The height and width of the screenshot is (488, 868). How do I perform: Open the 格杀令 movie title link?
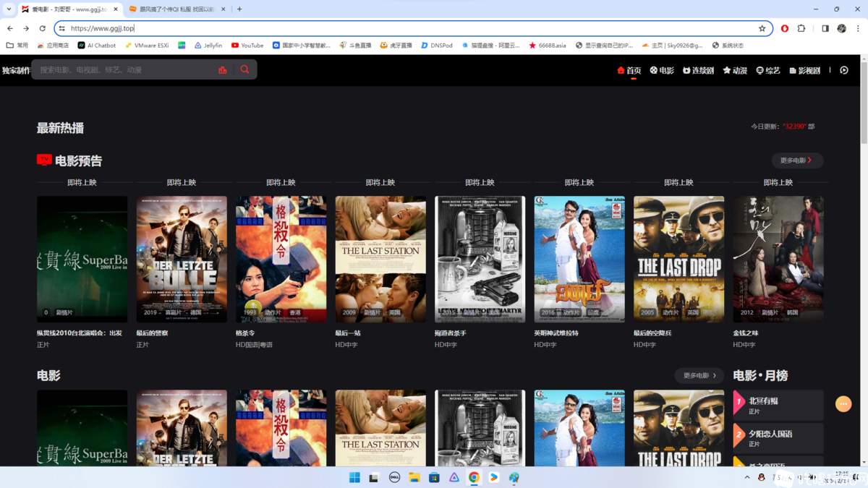(246, 333)
